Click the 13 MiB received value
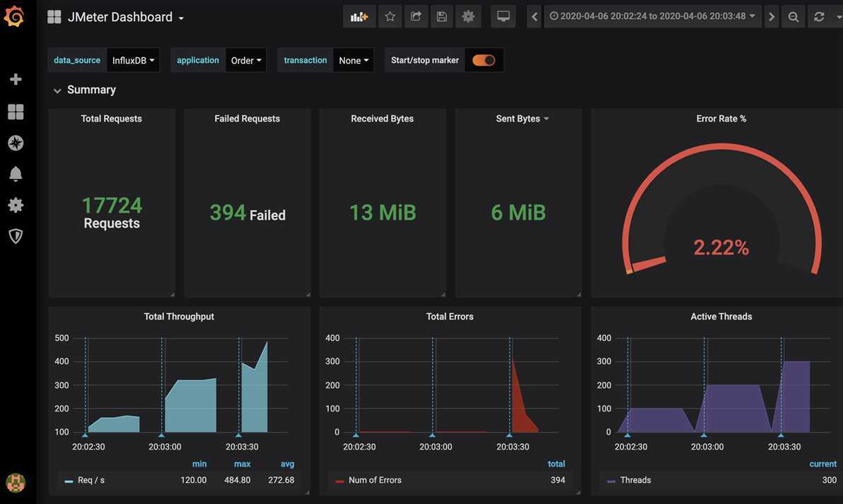Viewport: 843px width, 504px height. [x=383, y=213]
